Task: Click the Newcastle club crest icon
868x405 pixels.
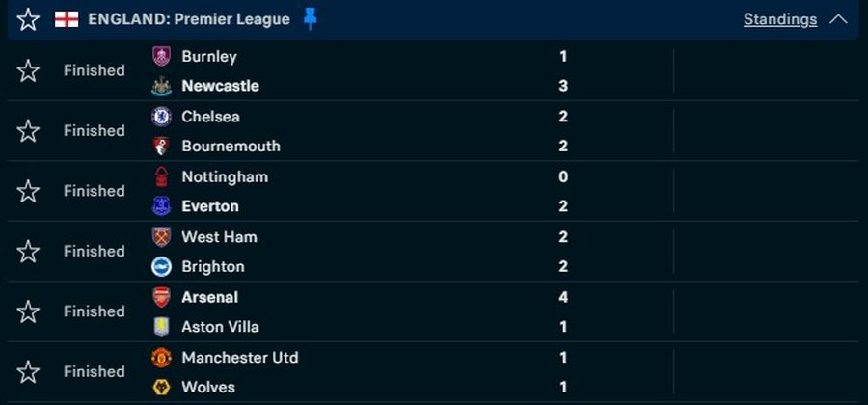Action: (x=161, y=86)
